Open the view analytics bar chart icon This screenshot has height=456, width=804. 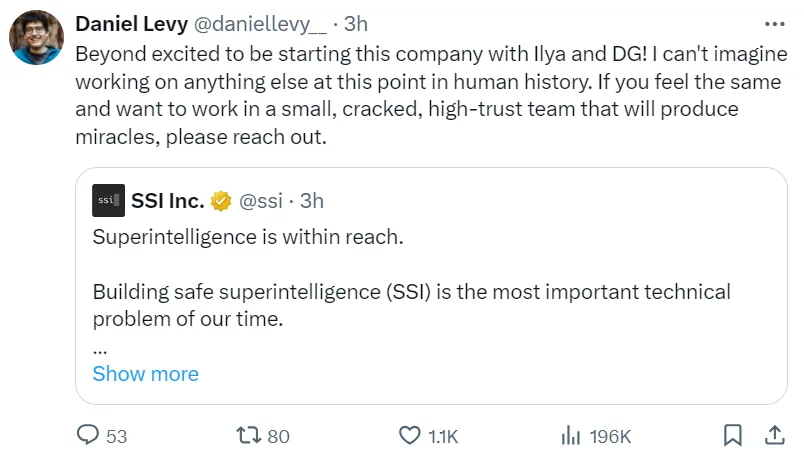click(571, 435)
